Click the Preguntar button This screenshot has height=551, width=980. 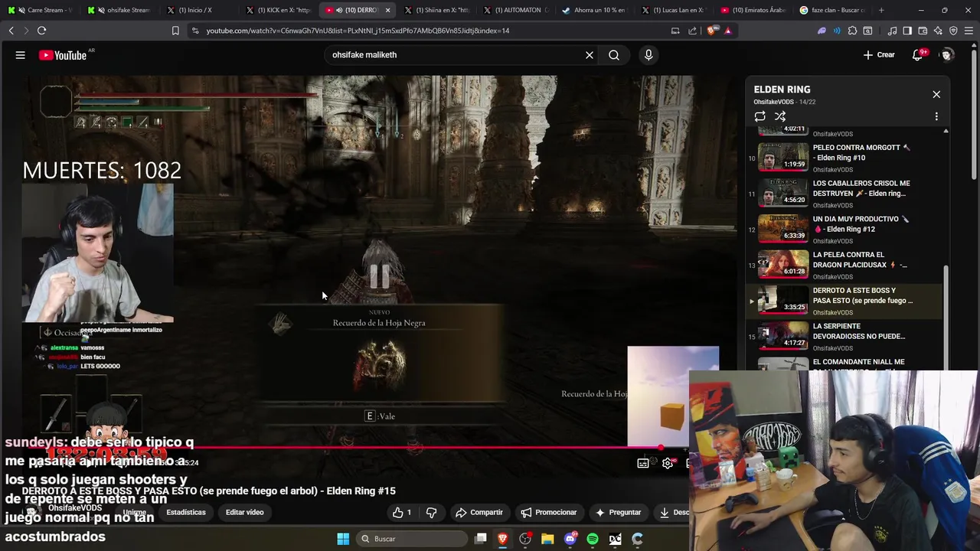[x=618, y=512]
